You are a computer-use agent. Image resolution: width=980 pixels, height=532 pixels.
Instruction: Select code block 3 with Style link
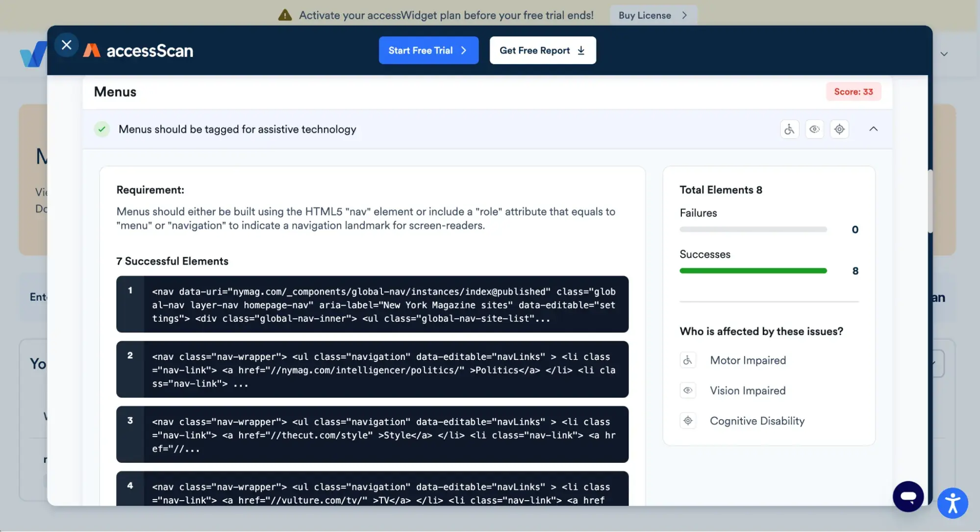(372, 435)
